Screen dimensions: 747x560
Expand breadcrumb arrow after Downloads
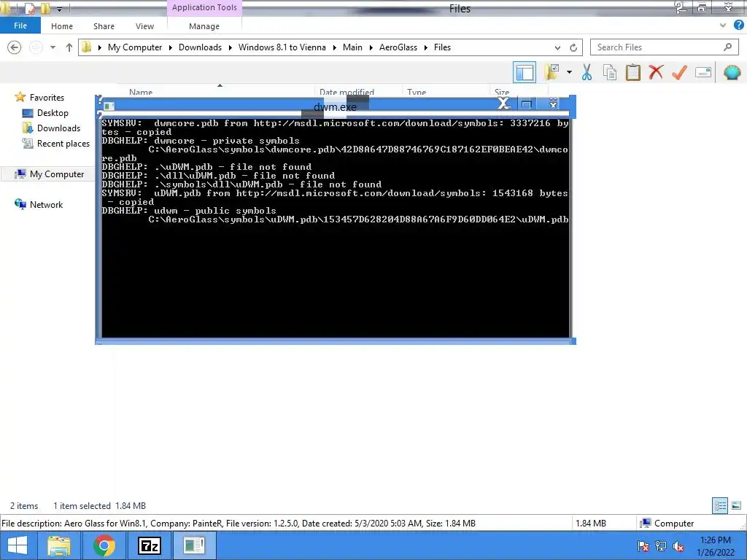[230, 47]
